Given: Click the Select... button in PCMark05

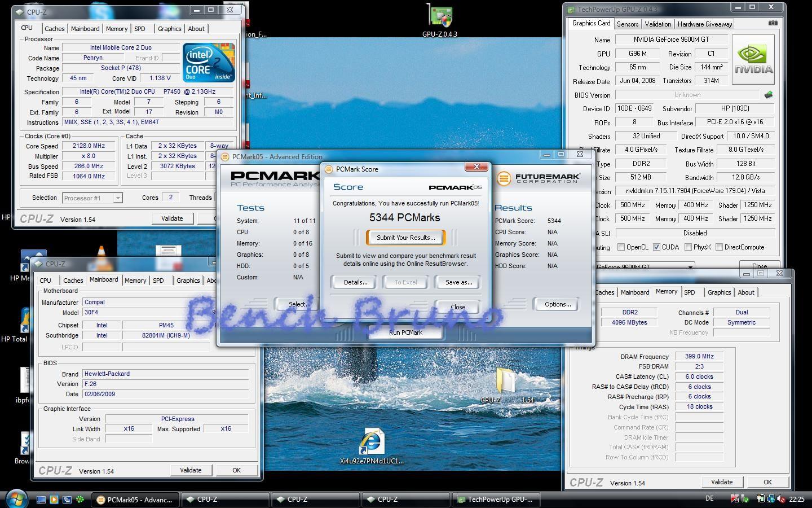Looking at the screenshot, I should 298,304.
